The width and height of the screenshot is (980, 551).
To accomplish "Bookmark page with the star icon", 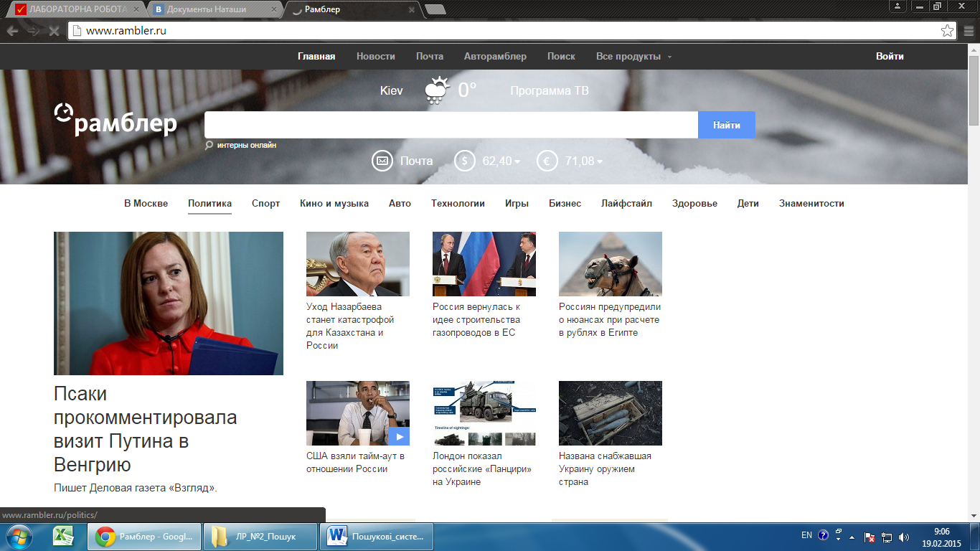I will tap(947, 31).
